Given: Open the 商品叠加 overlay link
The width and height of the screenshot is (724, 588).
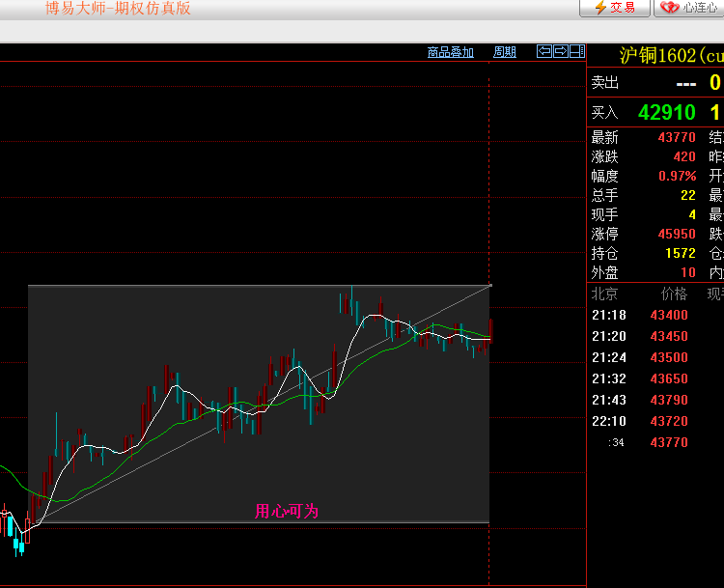Looking at the screenshot, I should click(451, 52).
